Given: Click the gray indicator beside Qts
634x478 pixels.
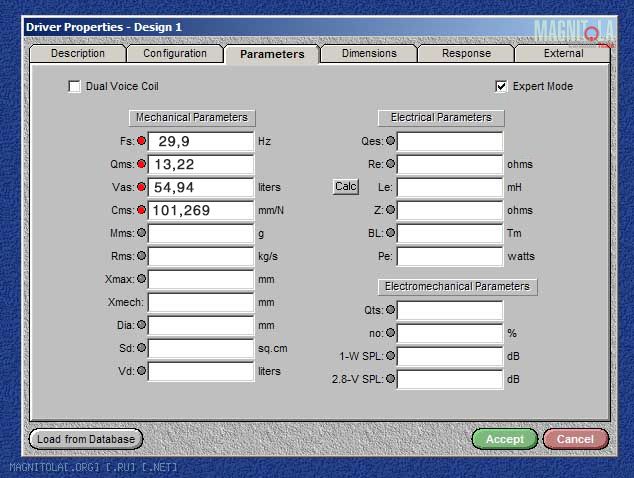Looking at the screenshot, I should coord(390,310).
